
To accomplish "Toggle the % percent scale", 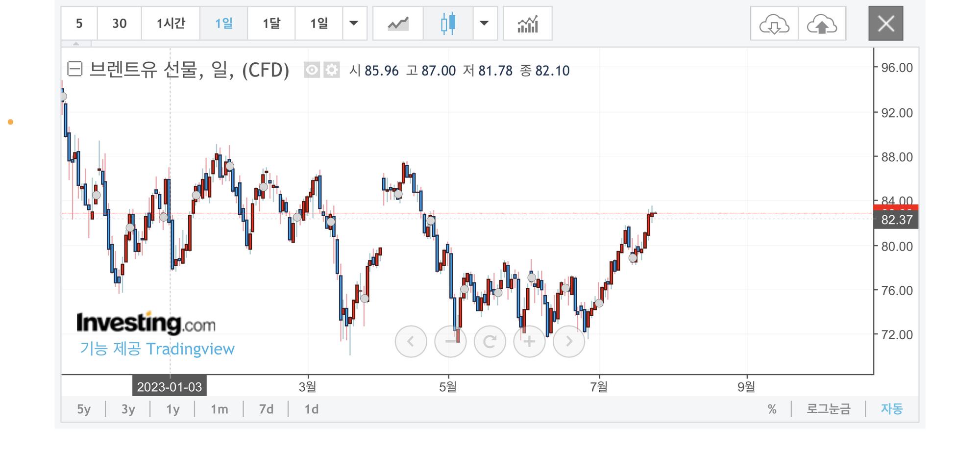I will [x=772, y=409].
